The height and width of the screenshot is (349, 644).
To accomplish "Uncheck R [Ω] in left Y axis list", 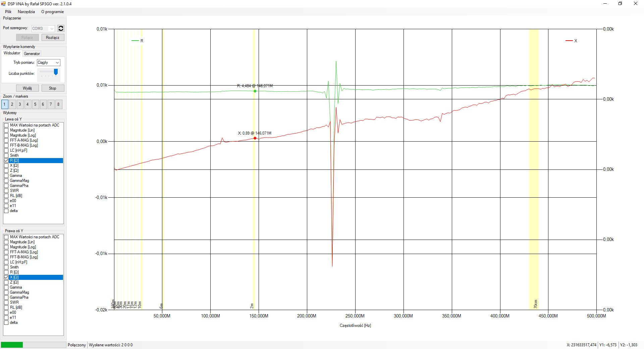I will tap(6, 160).
